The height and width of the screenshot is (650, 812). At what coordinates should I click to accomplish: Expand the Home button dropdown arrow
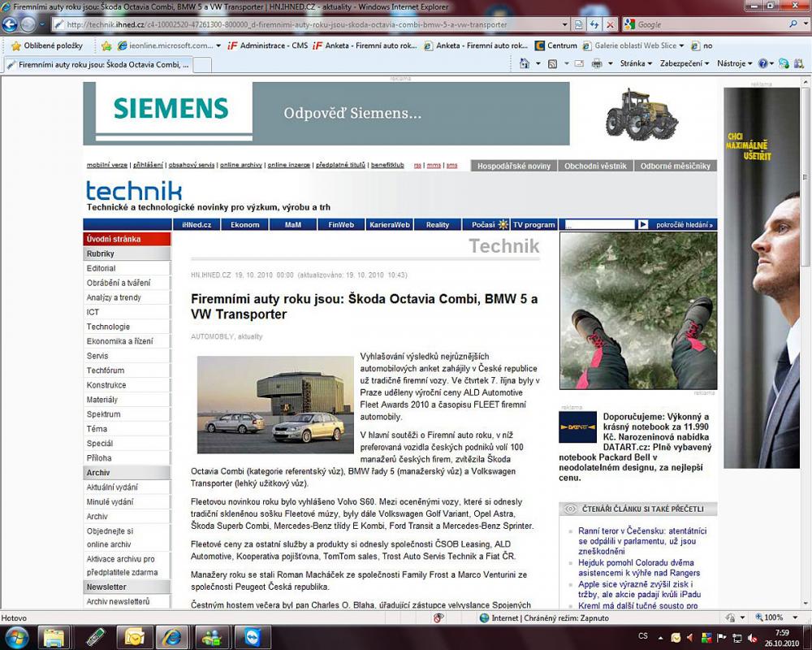click(538, 63)
